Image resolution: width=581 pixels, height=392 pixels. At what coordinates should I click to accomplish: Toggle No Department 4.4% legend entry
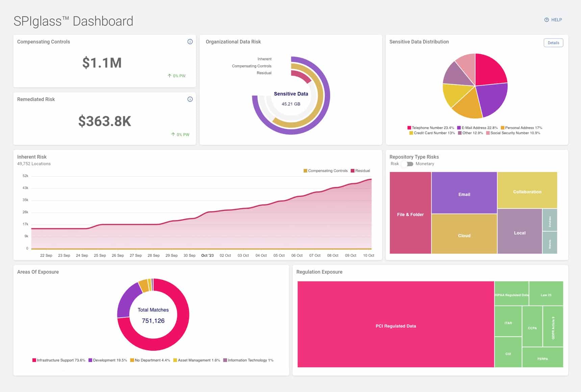tap(150, 360)
